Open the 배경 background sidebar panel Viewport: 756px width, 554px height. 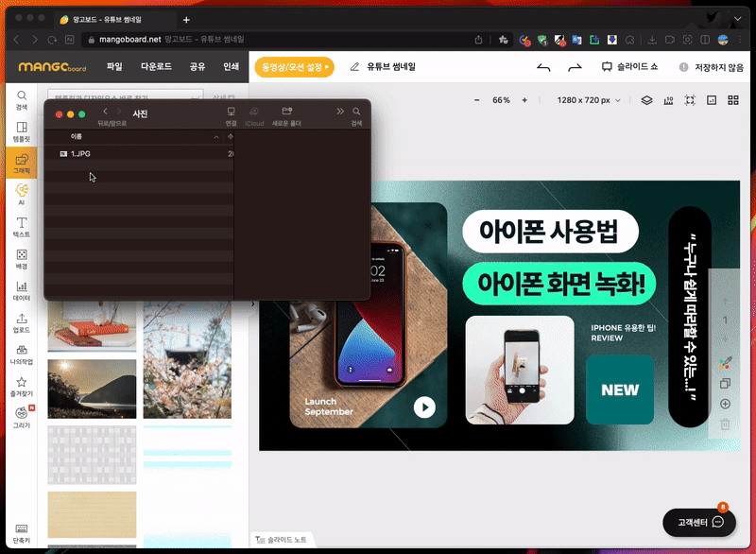pos(21,259)
